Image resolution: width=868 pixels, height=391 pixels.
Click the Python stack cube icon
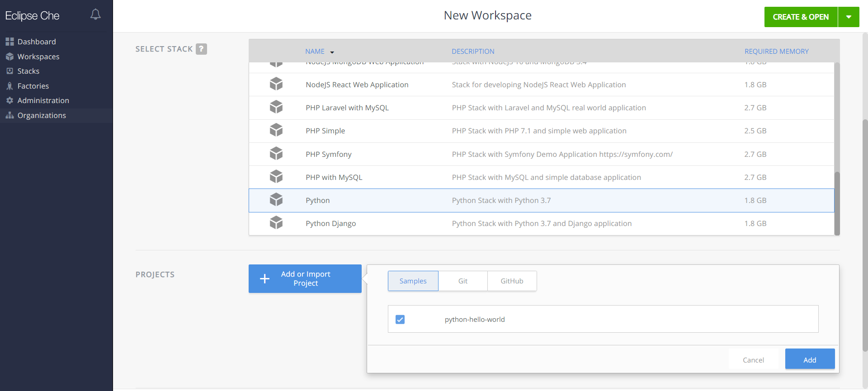[276, 200]
